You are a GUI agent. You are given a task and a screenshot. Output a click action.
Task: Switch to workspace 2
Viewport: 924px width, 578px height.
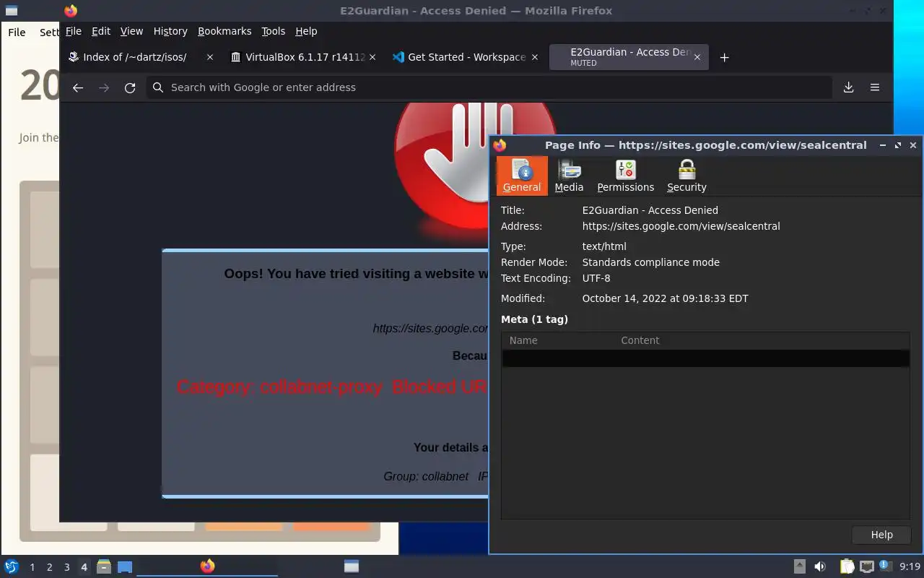tap(49, 567)
